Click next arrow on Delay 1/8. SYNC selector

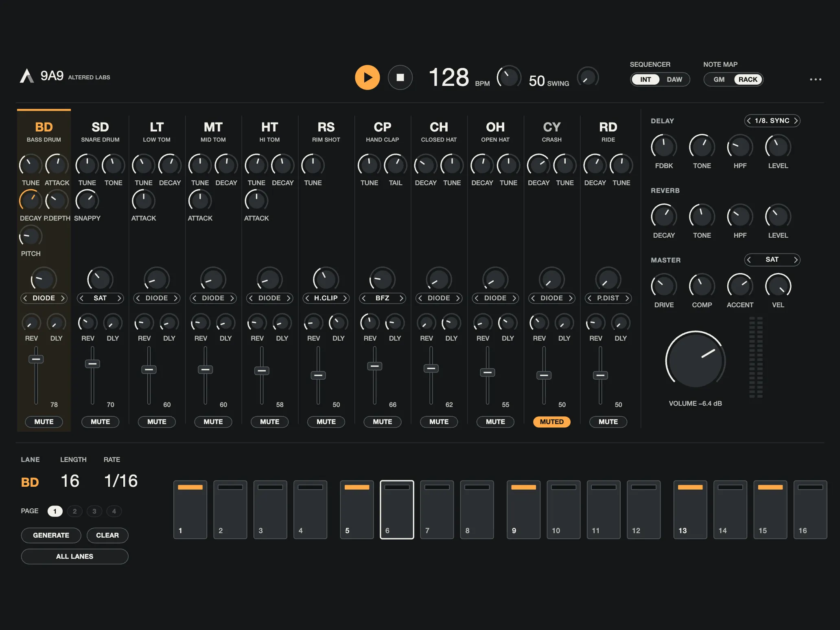click(795, 121)
